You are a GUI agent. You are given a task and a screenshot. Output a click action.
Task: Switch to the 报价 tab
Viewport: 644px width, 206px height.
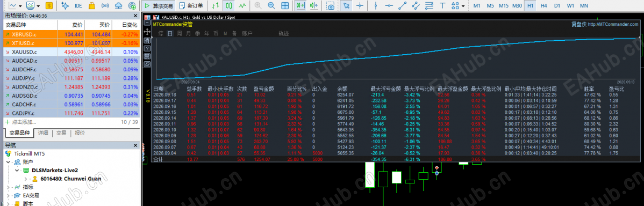pos(79,133)
